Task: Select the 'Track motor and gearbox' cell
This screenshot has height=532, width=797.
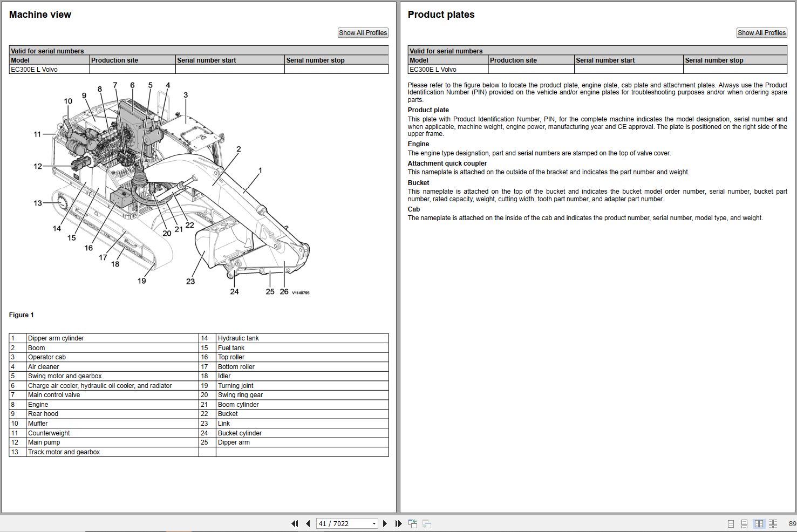Action: 112,452
